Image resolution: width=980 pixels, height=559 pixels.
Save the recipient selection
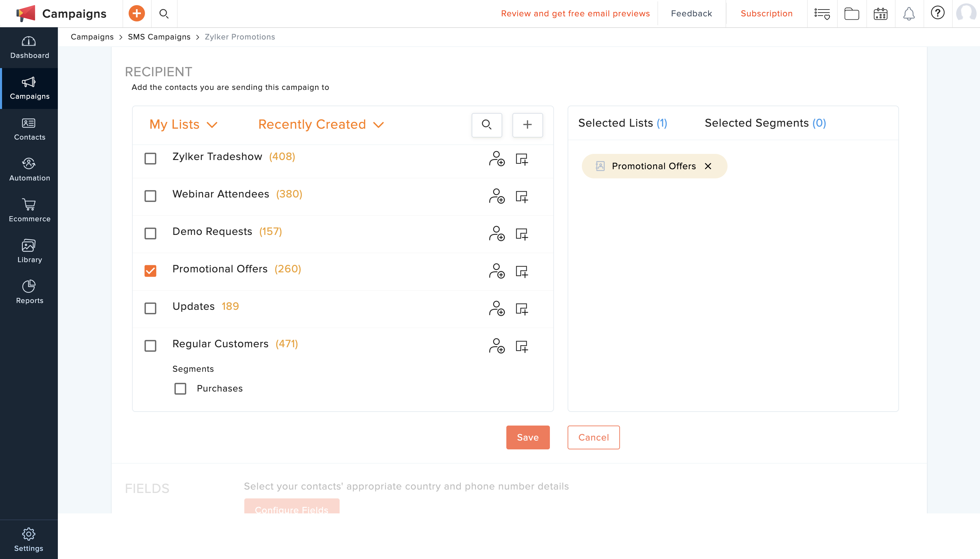528,437
